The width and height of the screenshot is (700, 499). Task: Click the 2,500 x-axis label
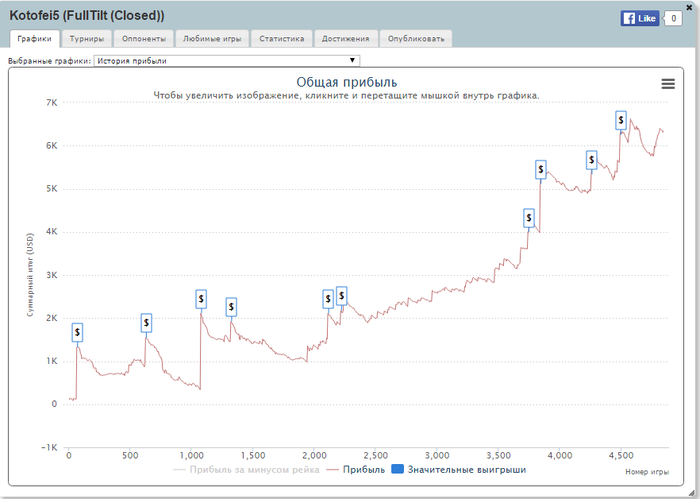pos(375,456)
